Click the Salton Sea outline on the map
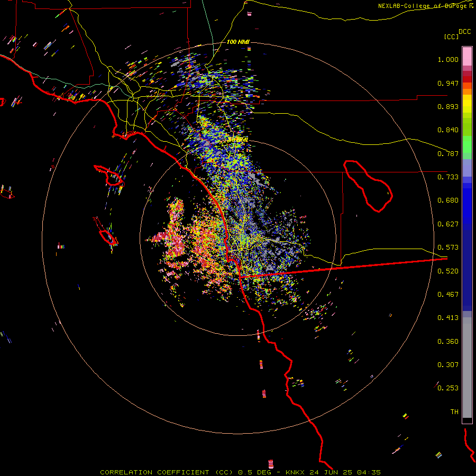Image resolution: width=476 pixels, height=476 pixels. (x=368, y=186)
